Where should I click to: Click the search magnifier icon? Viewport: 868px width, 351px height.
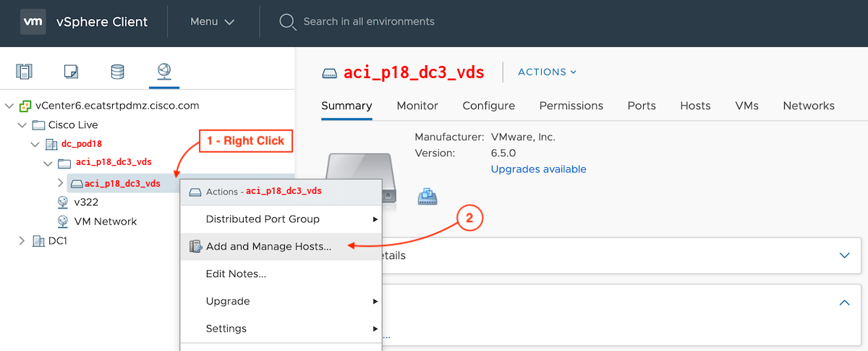pos(288,22)
